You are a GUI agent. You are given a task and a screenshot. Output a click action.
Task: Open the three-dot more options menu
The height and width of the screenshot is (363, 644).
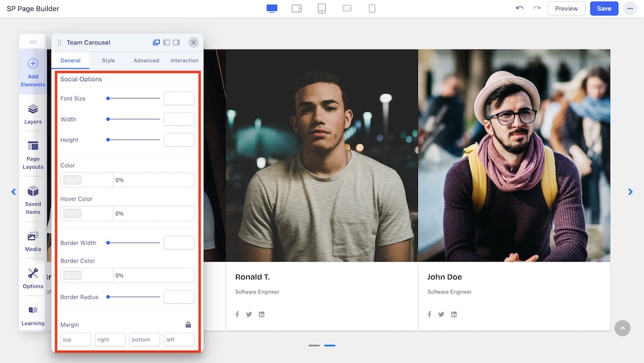629,8
